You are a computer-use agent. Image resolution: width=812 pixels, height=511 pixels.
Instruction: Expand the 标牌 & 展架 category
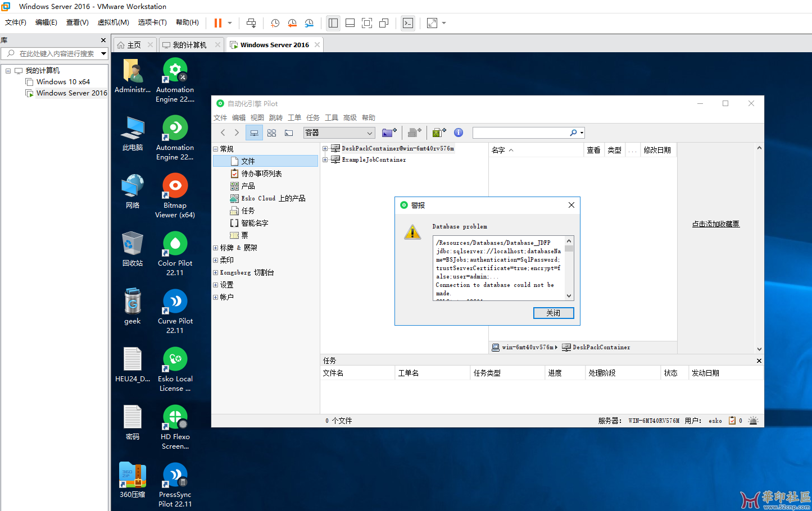pyautogui.click(x=216, y=248)
